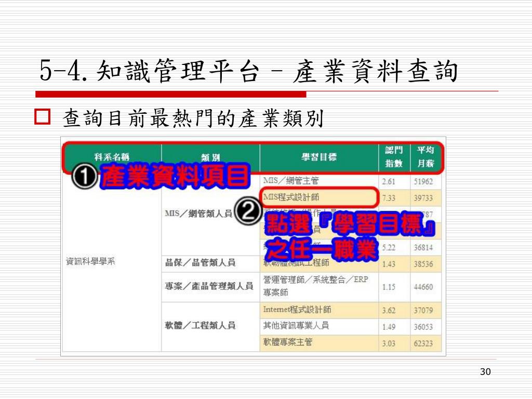This screenshot has width=532, height=399.
Task: Click the popularity value 7.33
Action: coord(389,198)
